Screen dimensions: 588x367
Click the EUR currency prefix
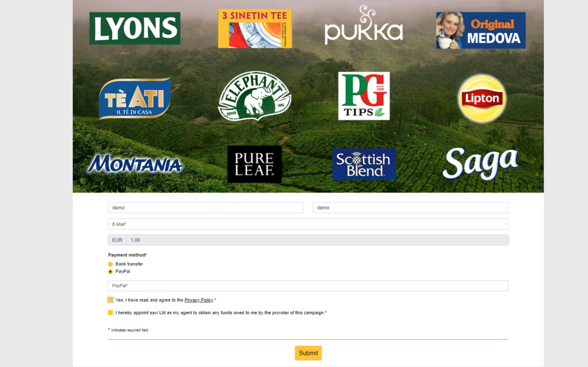pos(117,240)
